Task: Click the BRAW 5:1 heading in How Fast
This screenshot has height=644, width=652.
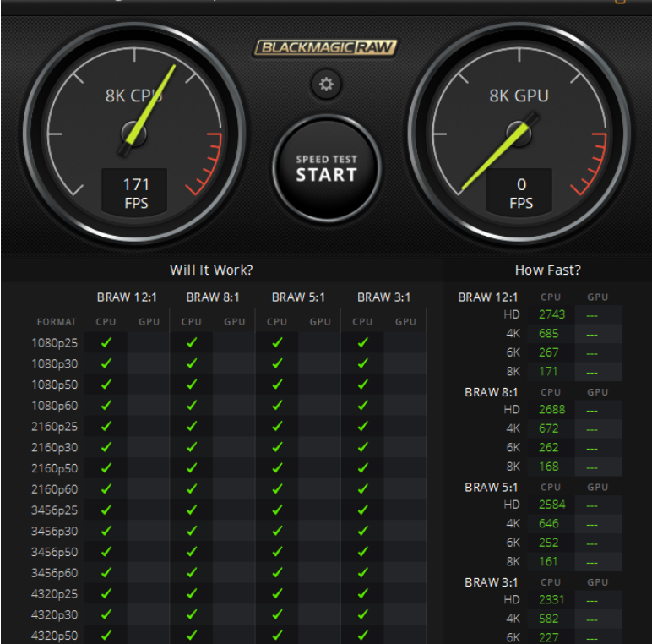Action: (491, 487)
